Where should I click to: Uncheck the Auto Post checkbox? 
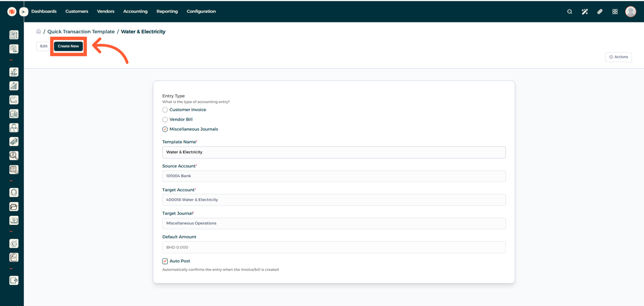pyautogui.click(x=165, y=261)
